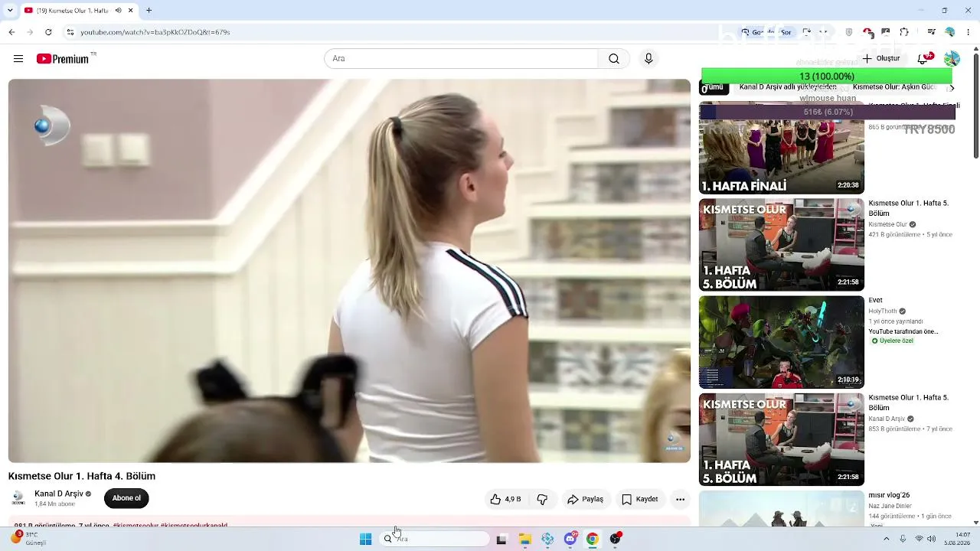Open the taskbar weather widget showing 31°C
This screenshot has width=980, height=551.
tap(29, 538)
